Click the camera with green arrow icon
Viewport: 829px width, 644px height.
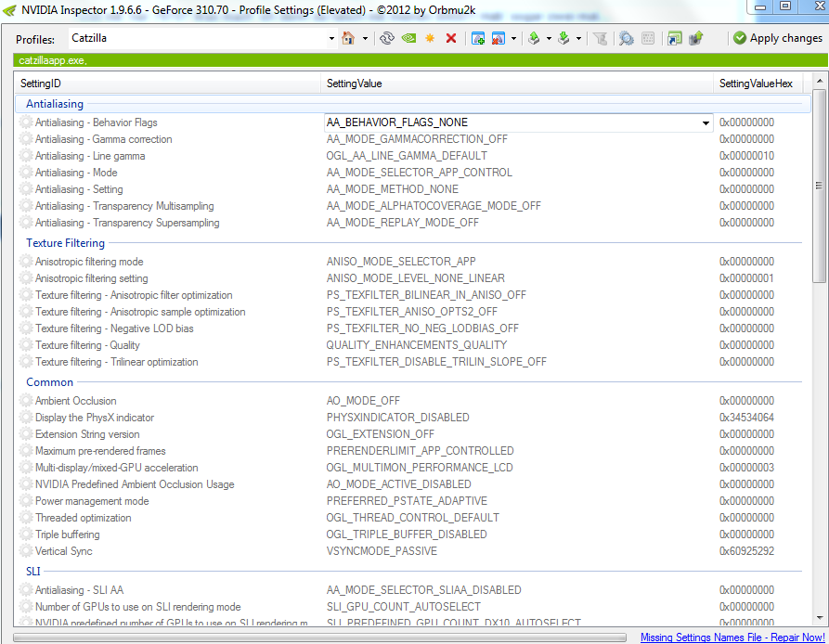[x=695, y=38]
